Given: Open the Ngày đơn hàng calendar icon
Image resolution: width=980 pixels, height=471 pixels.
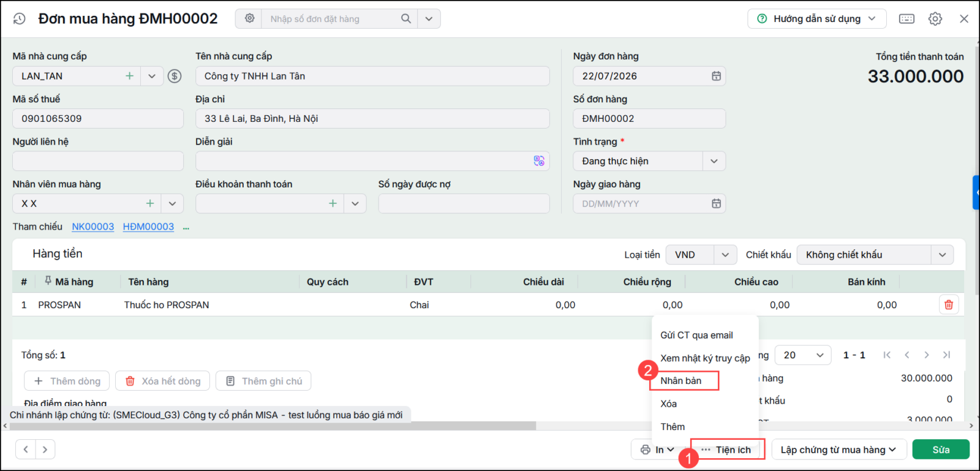Looking at the screenshot, I should point(716,76).
